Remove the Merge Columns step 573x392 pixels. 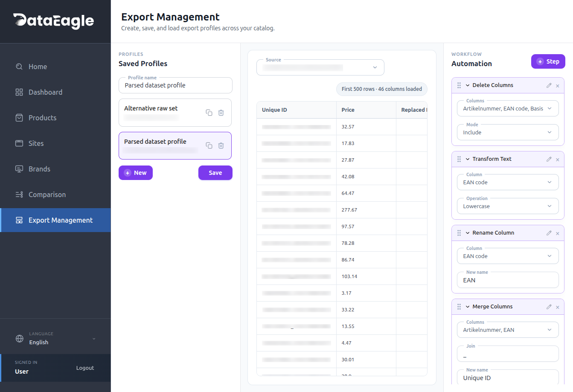click(558, 307)
